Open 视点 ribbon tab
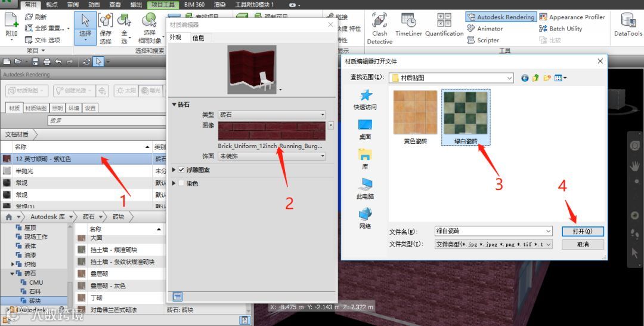This screenshot has height=326, width=644. pos(52,5)
